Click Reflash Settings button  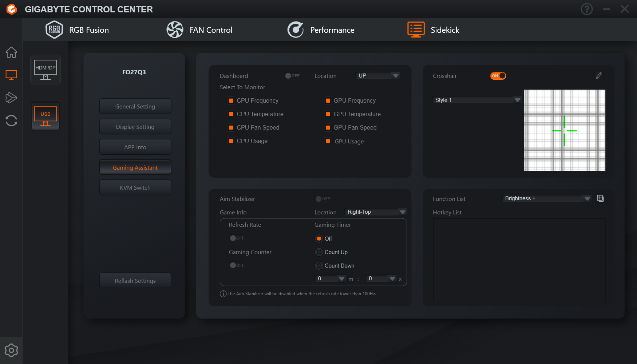tap(135, 281)
